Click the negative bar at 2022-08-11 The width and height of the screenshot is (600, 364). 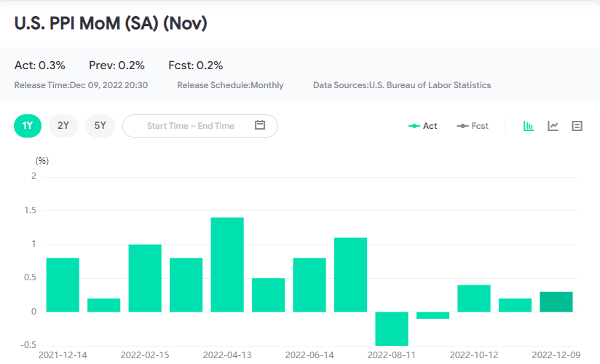click(392, 328)
